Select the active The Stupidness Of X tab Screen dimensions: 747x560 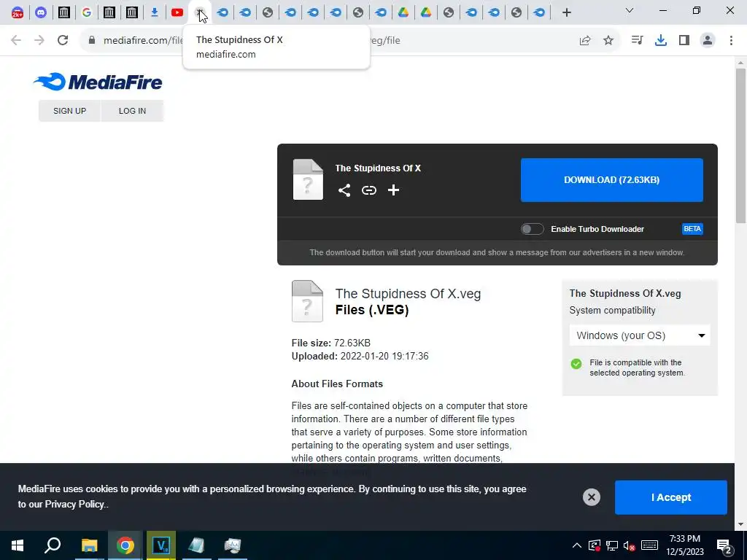pyautogui.click(x=200, y=12)
